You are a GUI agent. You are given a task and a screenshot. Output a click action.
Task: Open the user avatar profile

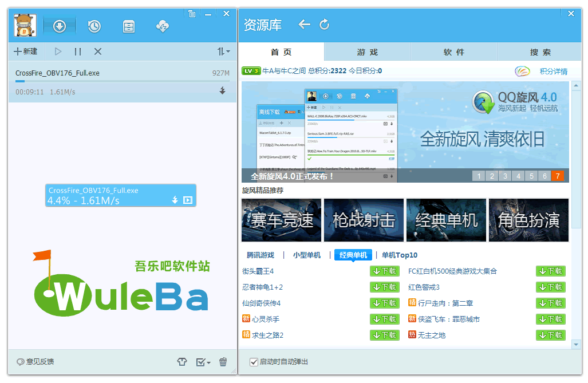coord(25,25)
